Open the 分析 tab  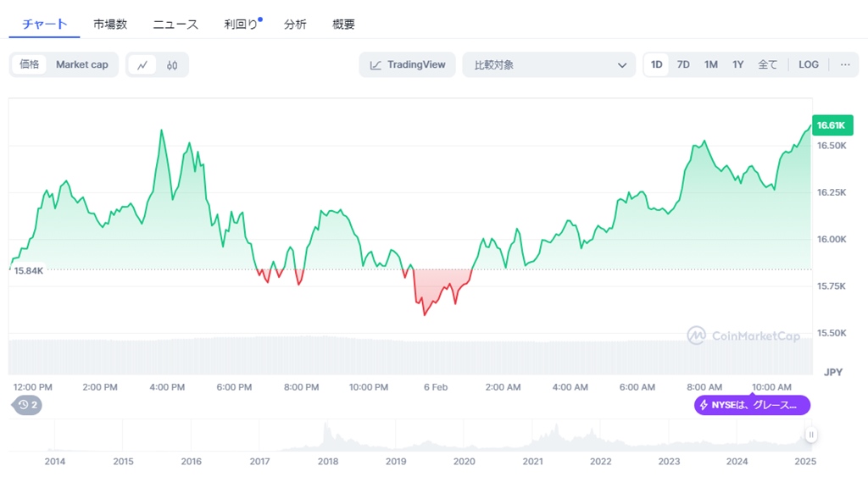(294, 24)
